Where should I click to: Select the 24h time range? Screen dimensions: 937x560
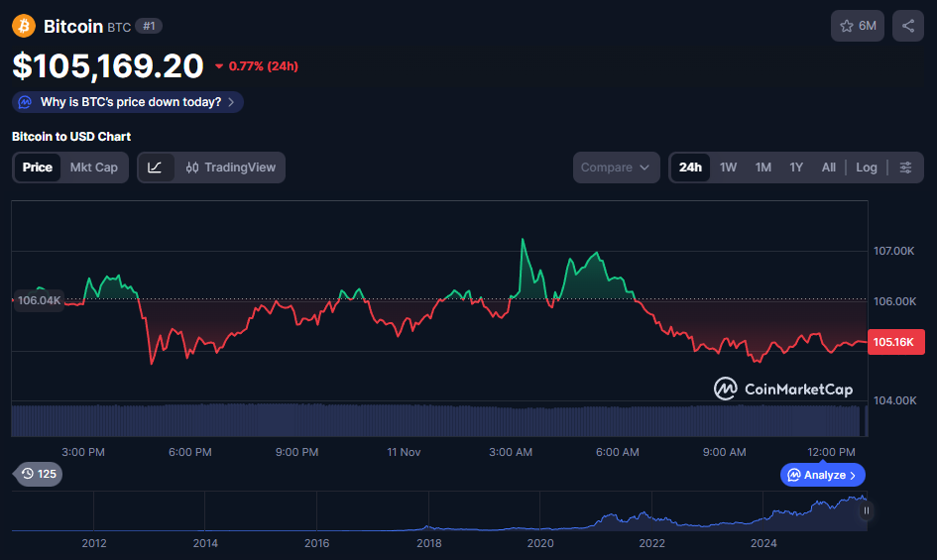coord(690,168)
